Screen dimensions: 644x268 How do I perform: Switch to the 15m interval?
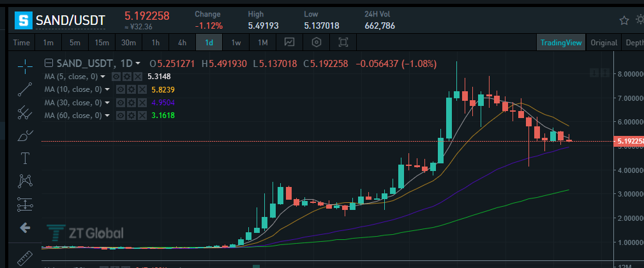(101, 42)
